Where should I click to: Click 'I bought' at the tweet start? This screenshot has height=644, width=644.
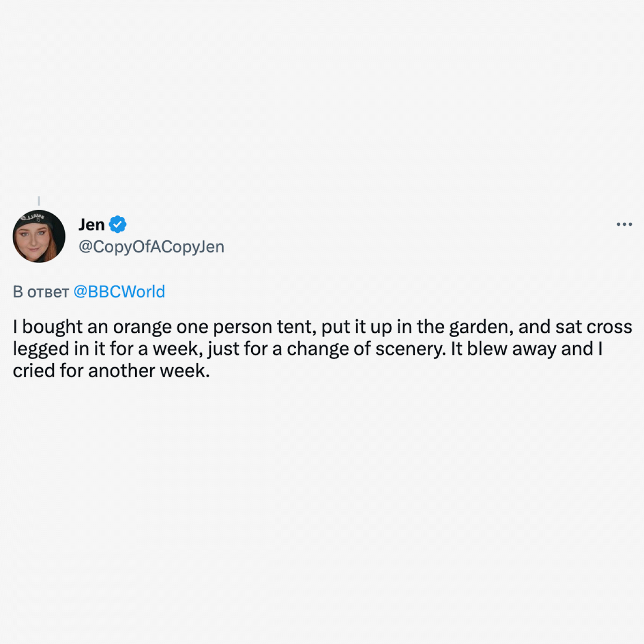48,327
